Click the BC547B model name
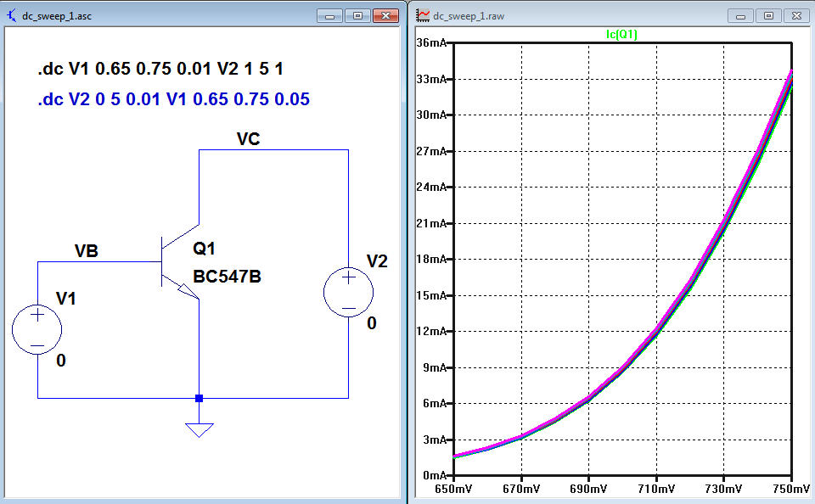This screenshot has height=504, width=815. tap(227, 277)
